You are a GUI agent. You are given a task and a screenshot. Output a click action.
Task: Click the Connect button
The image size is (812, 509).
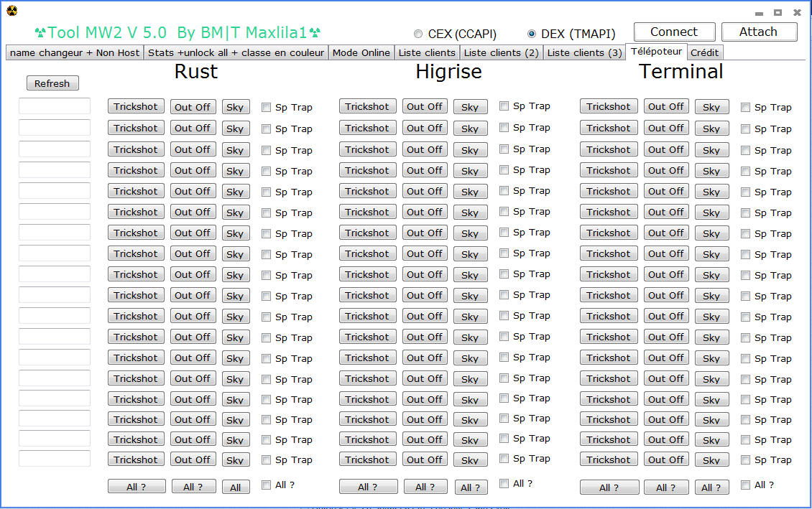pos(674,32)
